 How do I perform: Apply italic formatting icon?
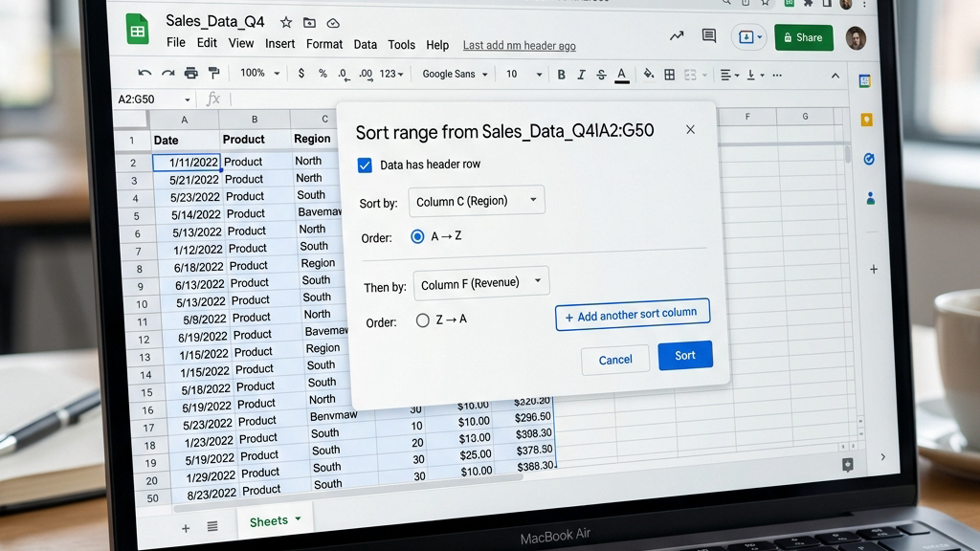pyautogui.click(x=581, y=75)
